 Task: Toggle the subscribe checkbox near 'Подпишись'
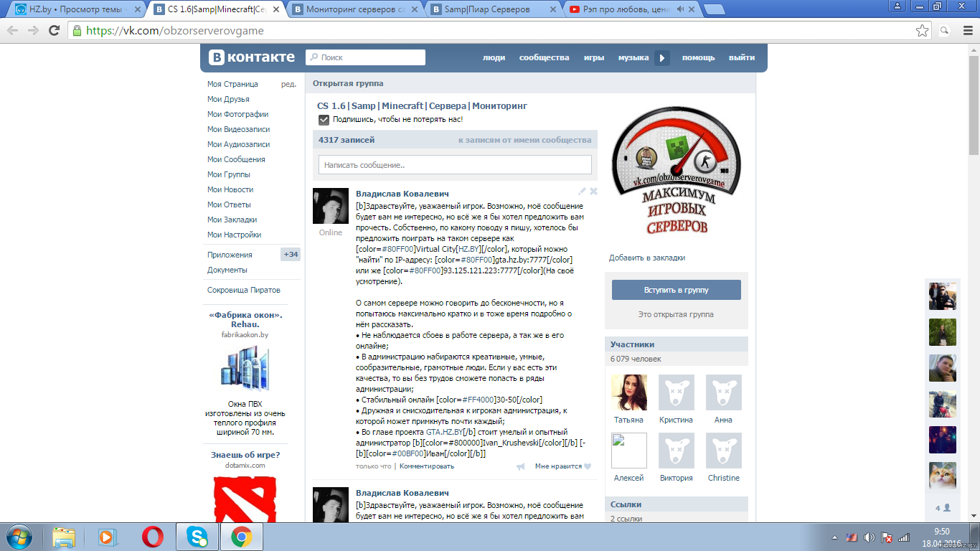coord(324,119)
